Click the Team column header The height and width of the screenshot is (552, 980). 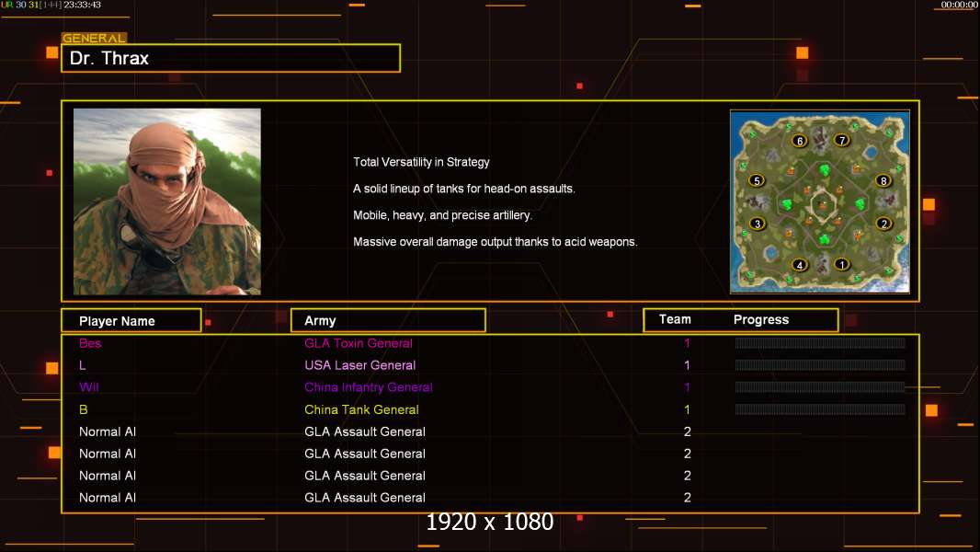click(x=675, y=319)
